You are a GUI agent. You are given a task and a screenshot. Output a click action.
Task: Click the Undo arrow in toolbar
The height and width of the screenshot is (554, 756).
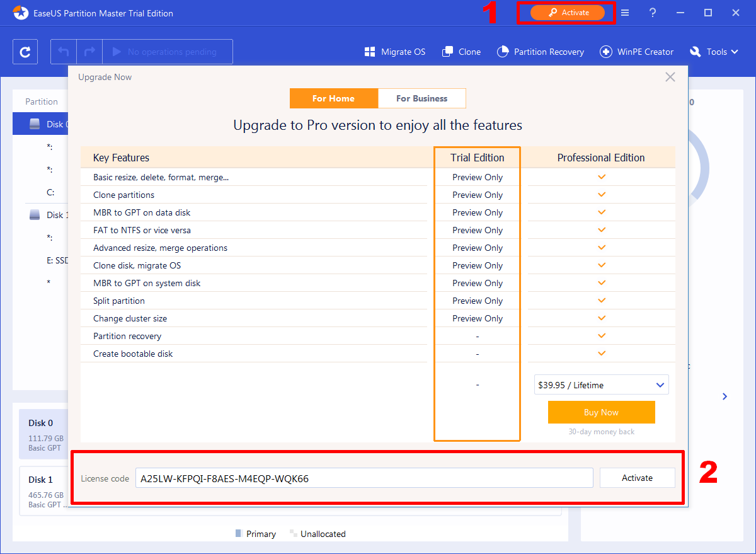pos(64,52)
